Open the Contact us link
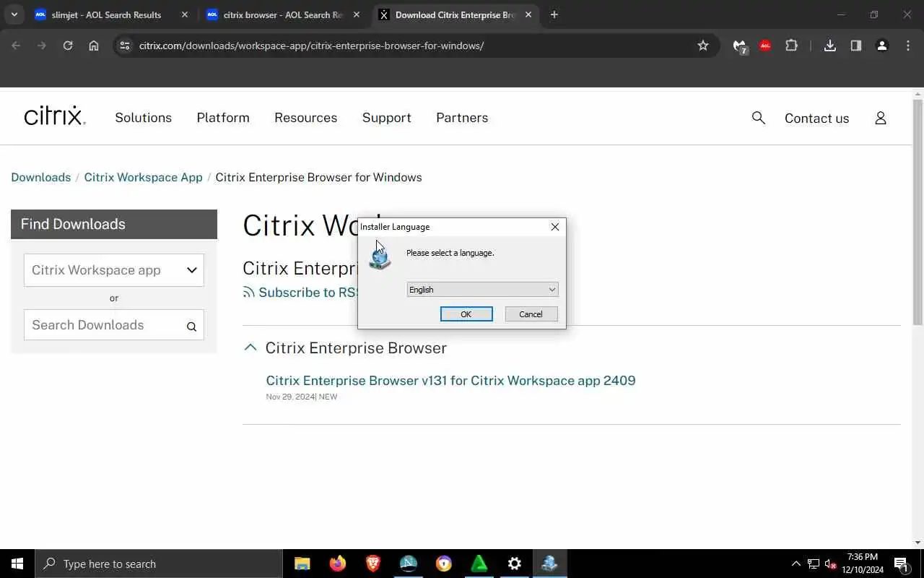The image size is (924, 578). tap(816, 118)
